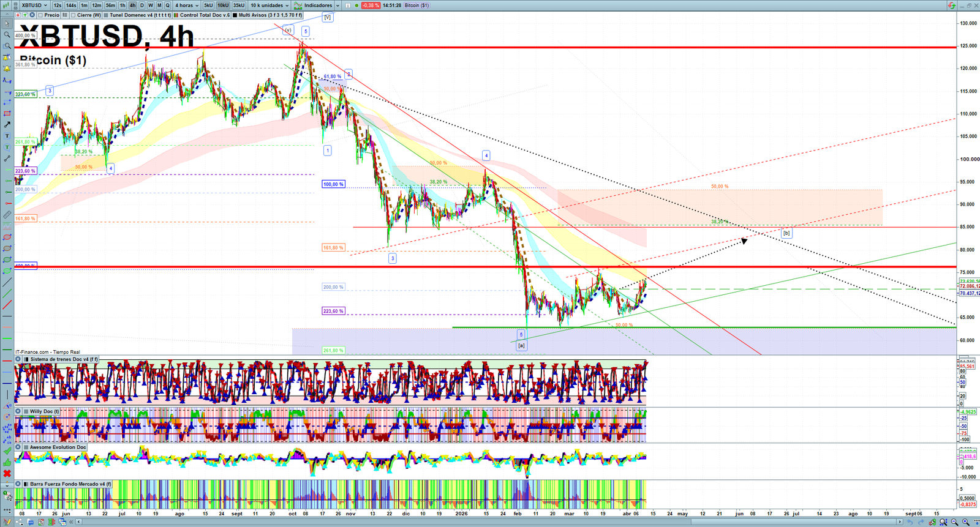
Task: Click the Bitcoin ($1) label in top bar
Action: [x=417, y=6]
